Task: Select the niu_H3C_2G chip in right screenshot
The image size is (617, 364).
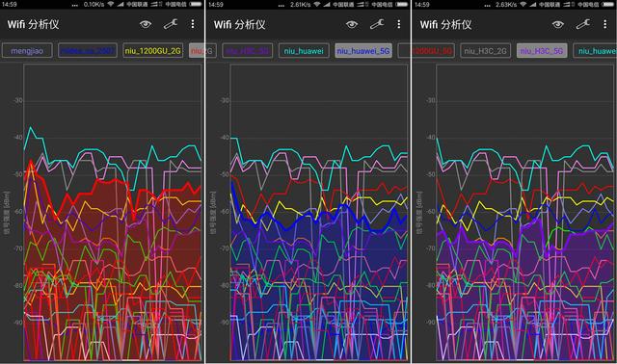Action: 485,51
